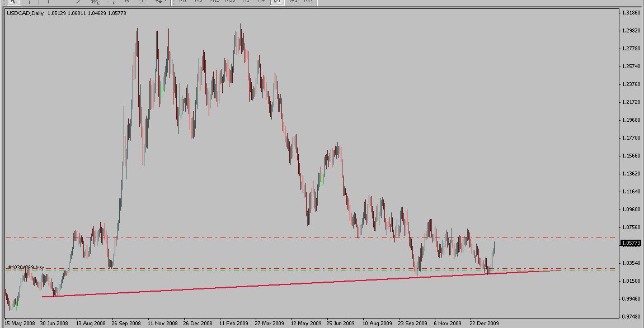Viewport: 644px width, 328px height.
Task: Activate the crosshair tool
Action: [28, 2]
